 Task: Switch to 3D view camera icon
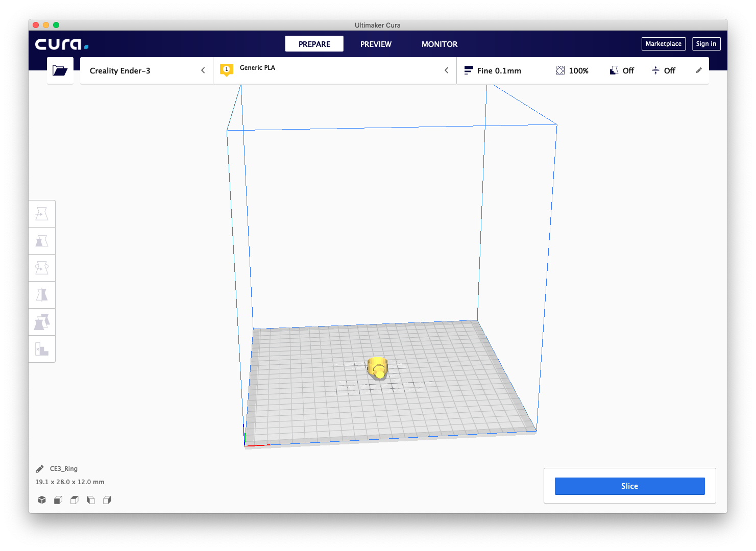click(x=42, y=500)
